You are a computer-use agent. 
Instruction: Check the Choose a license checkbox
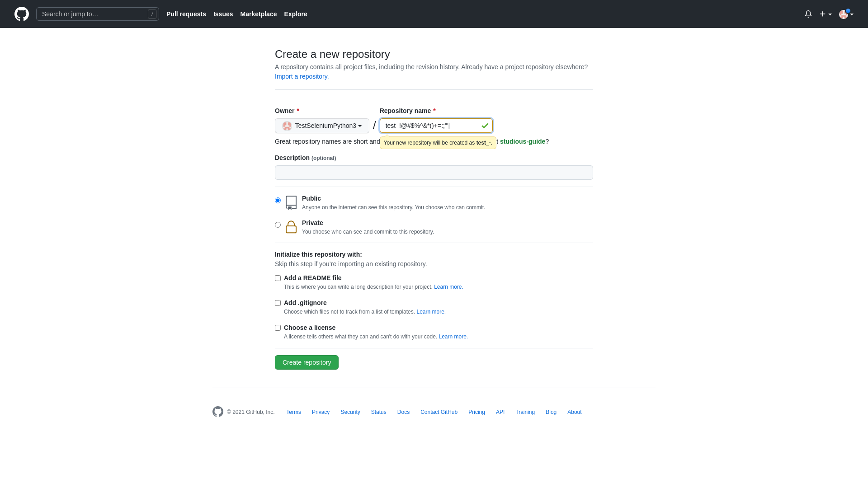(x=278, y=328)
